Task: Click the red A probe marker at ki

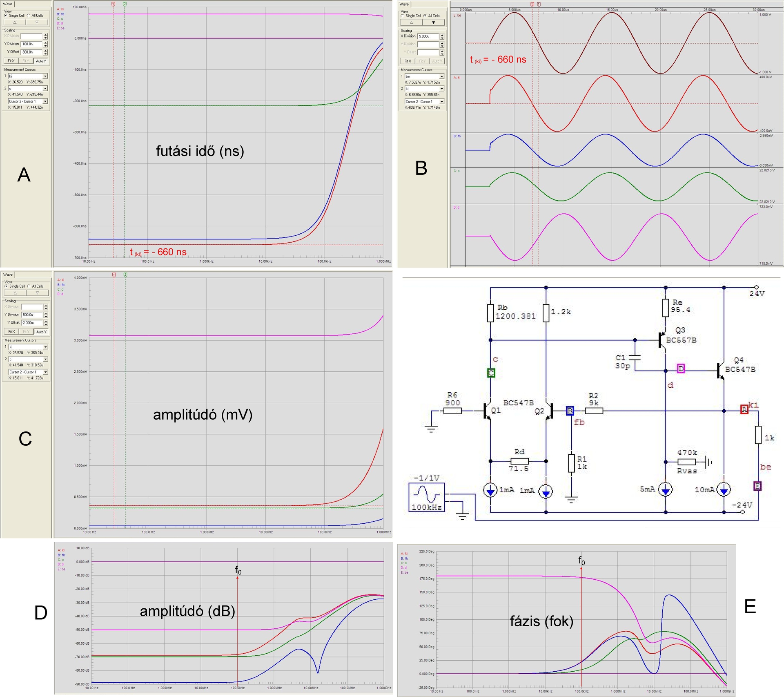Action: (x=744, y=409)
